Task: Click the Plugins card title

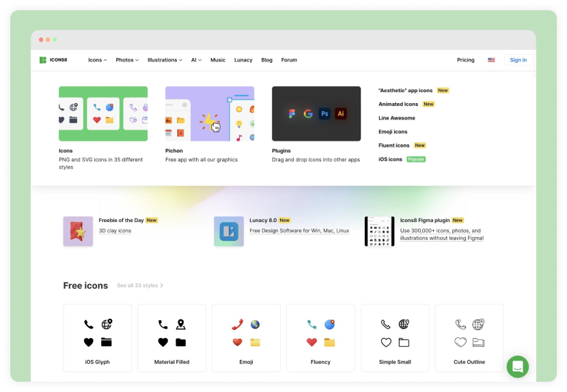Action: point(281,151)
